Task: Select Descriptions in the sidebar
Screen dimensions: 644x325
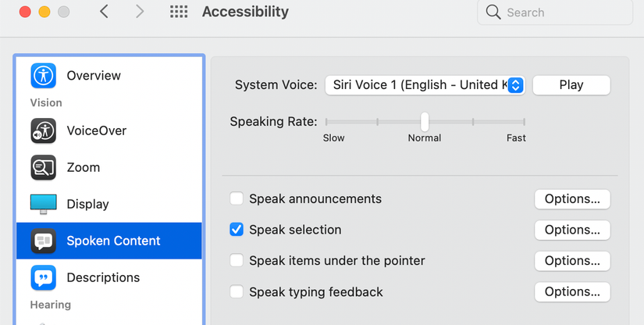Action: click(109, 278)
